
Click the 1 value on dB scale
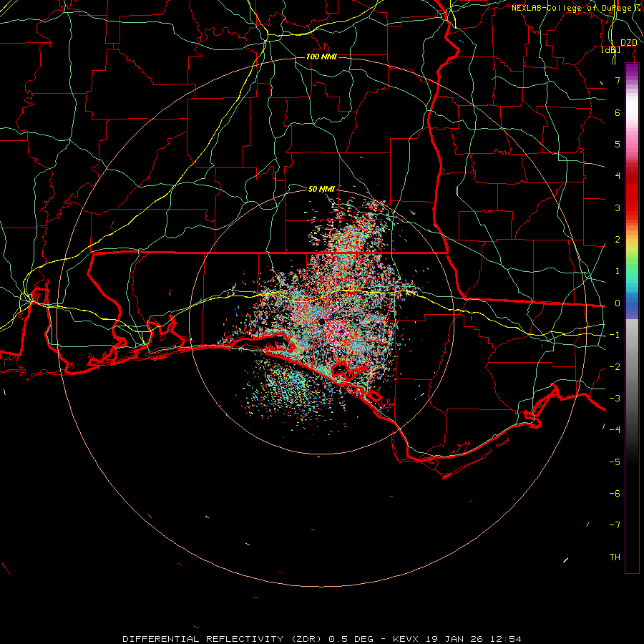pyautogui.click(x=618, y=271)
